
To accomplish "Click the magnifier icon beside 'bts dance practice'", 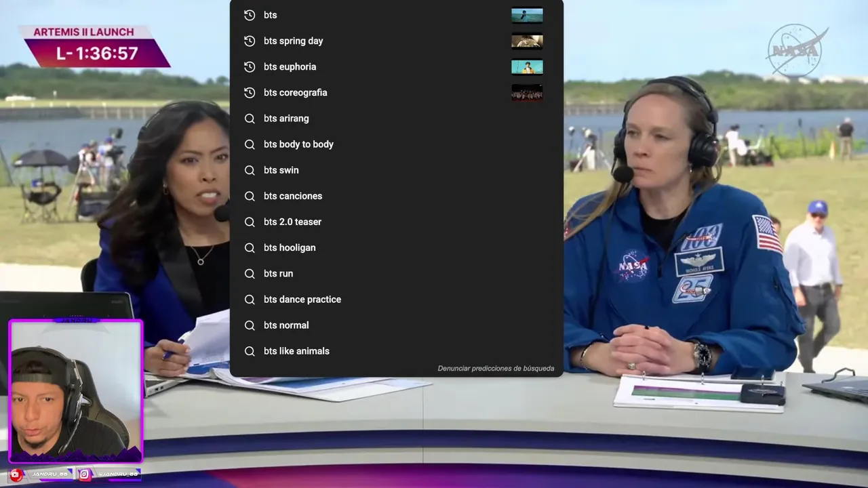I will point(250,299).
